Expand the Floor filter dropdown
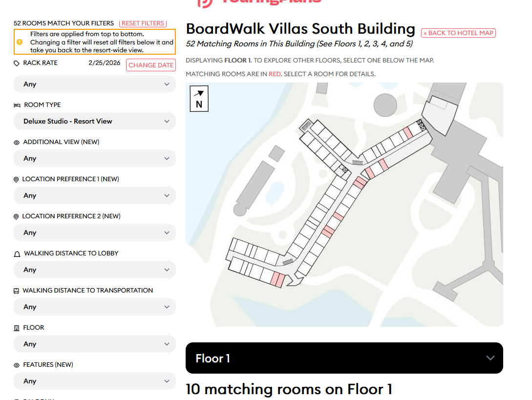The height and width of the screenshot is (400, 532). pos(94,344)
